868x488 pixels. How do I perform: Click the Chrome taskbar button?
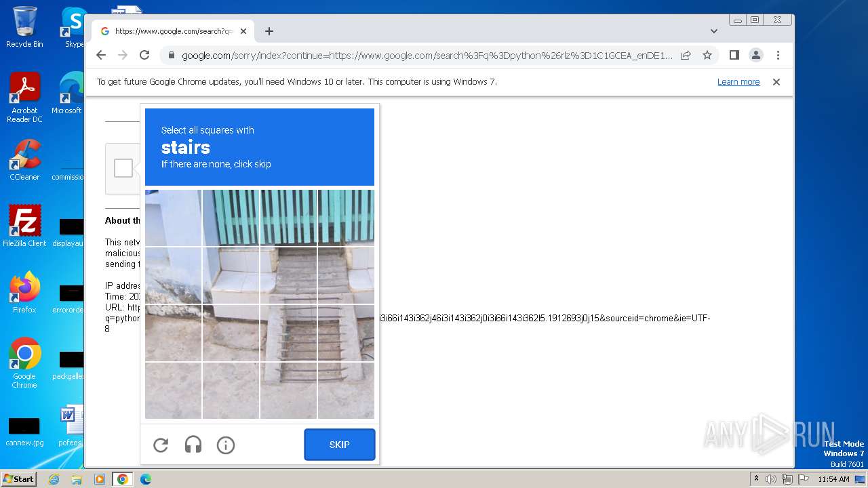pyautogui.click(x=123, y=479)
